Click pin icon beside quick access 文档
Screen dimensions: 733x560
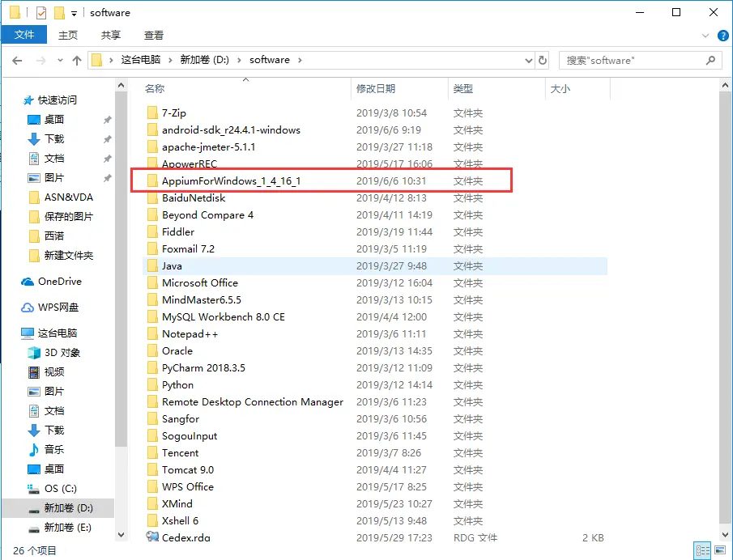tap(108, 159)
